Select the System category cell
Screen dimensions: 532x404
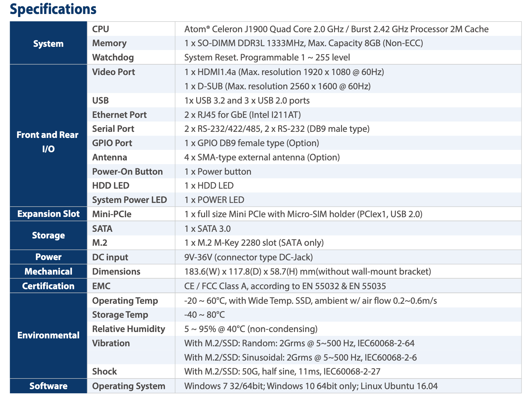click(48, 43)
